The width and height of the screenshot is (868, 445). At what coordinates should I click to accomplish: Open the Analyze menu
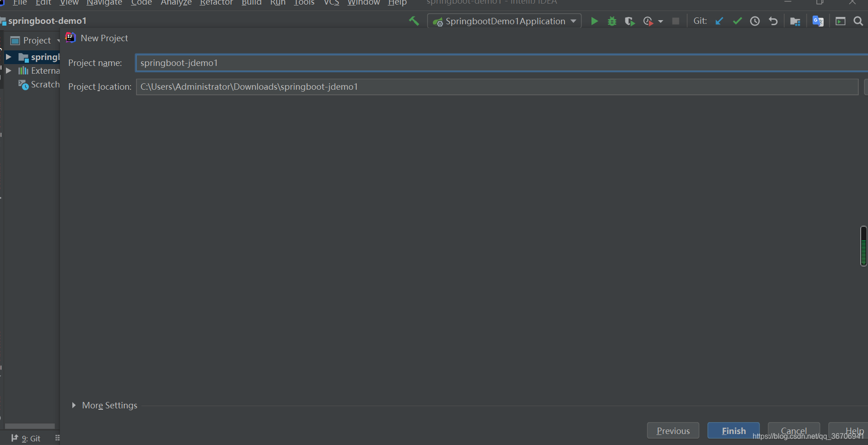[x=176, y=3]
